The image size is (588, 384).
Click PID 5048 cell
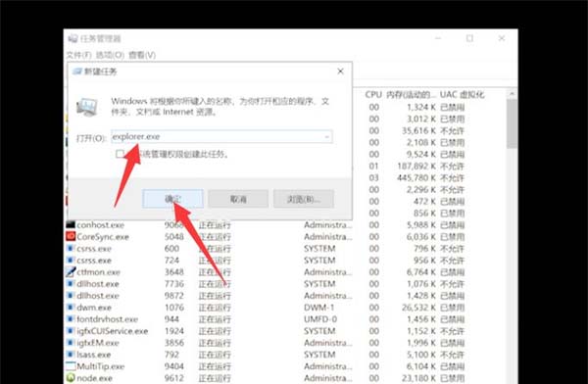[x=174, y=237]
